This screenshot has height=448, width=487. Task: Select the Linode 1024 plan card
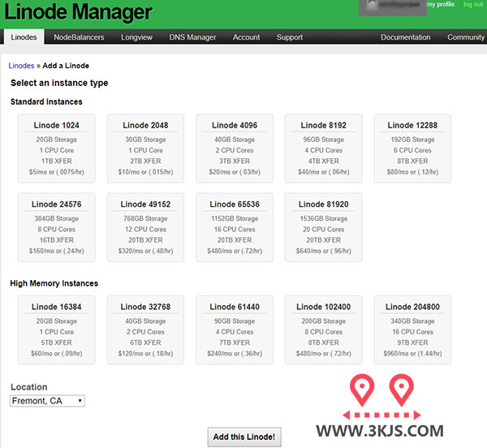(57, 149)
